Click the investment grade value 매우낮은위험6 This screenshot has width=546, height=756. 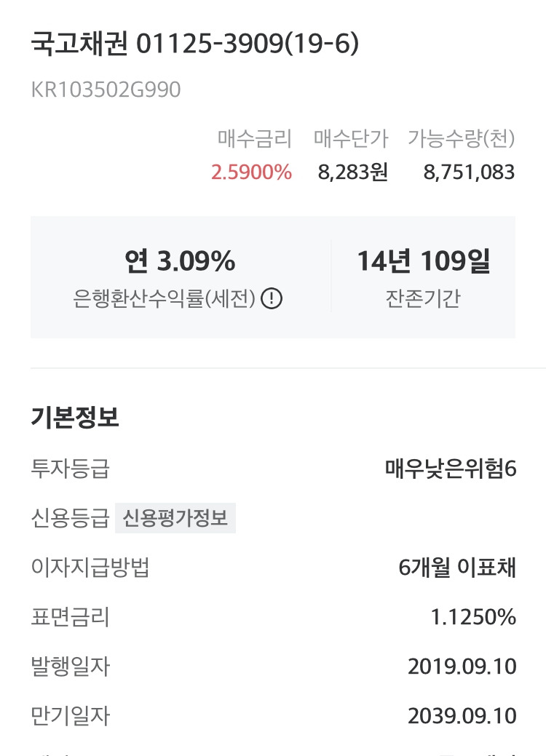tap(451, 469)
